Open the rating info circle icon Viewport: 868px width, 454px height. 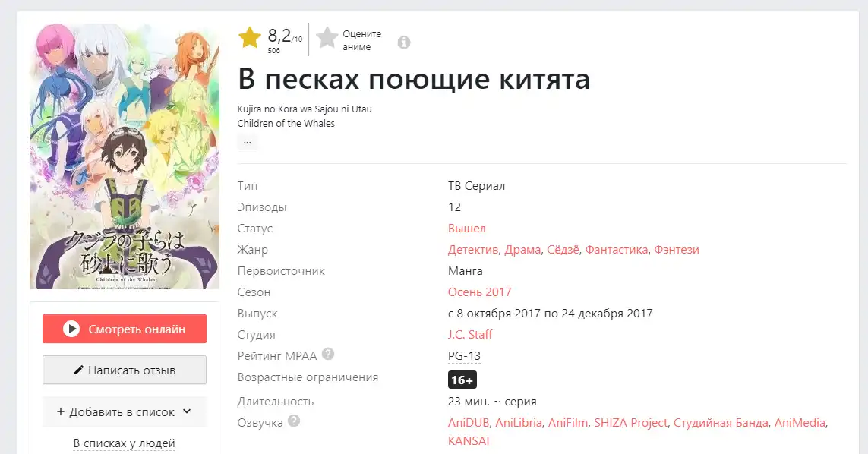coord(404,42)
